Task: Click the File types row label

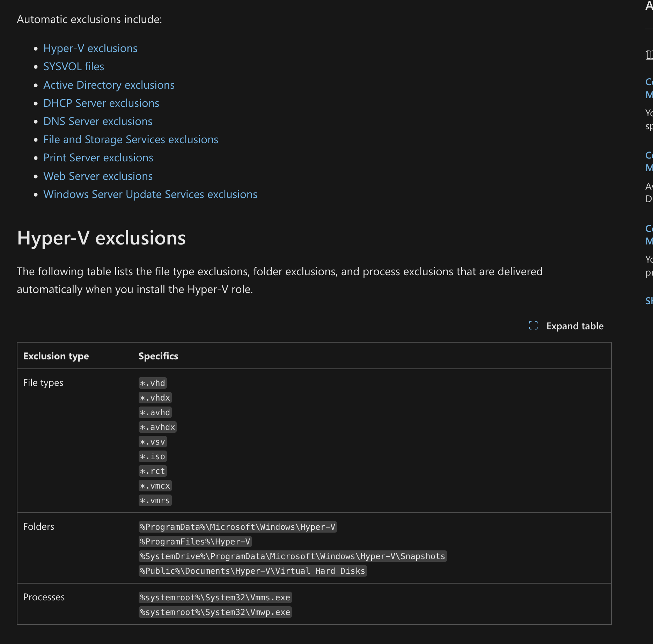Action: click(43, 383)
